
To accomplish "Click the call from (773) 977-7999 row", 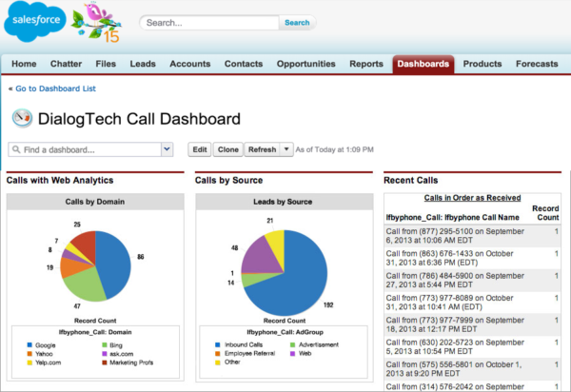I will coord(472,324).
